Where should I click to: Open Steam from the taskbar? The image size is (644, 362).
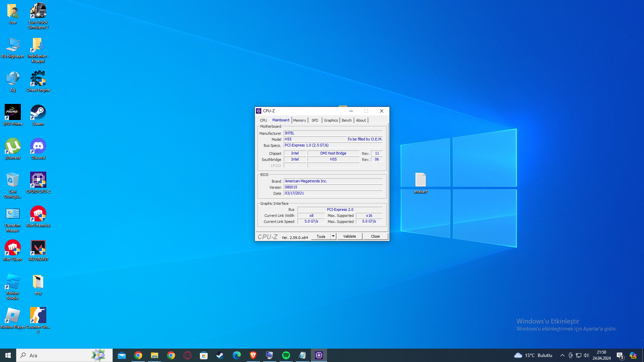point(220,355)
